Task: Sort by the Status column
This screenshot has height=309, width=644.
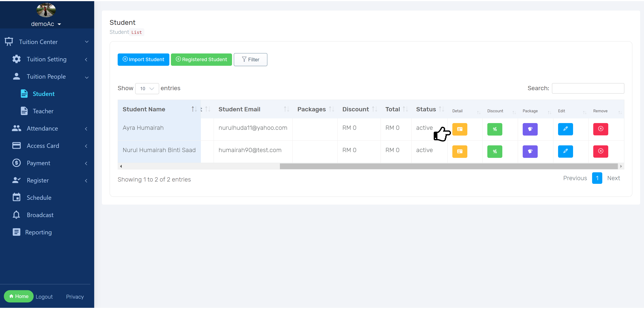Action: [x=429, y=109]
